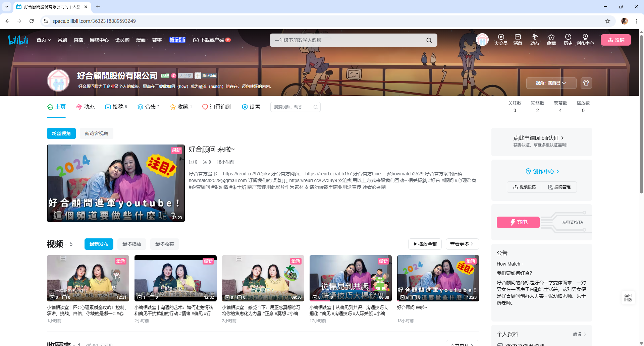Click the 搜索视频、动态 search field
This screenshot has width=644, height=346.
click(x=292, y=107)
